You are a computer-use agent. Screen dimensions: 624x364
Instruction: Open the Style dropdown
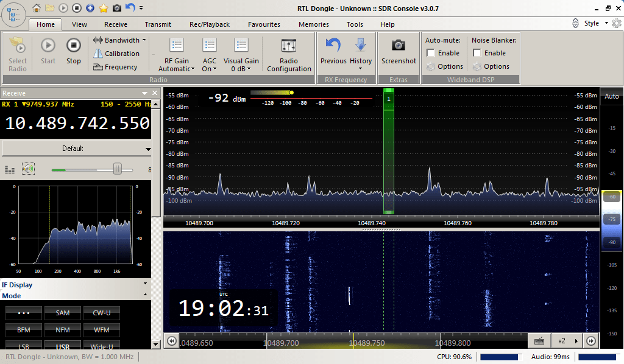[x=596, y=23]
